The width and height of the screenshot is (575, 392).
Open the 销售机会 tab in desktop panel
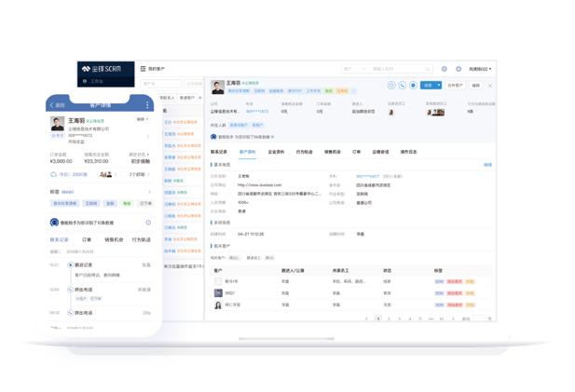[x=333, y=152]
